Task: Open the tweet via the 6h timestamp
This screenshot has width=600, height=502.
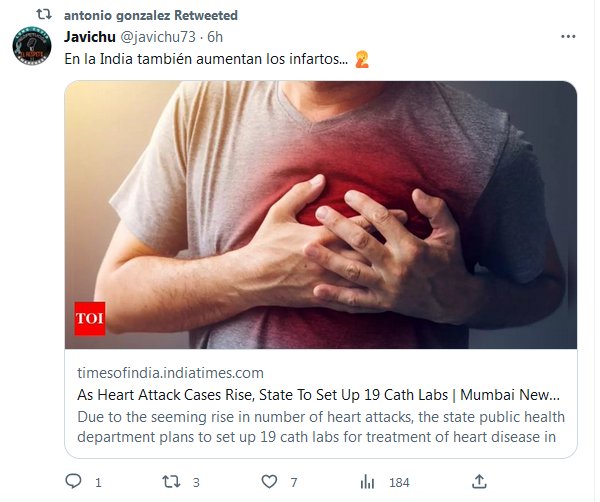Action: point(215,37)
